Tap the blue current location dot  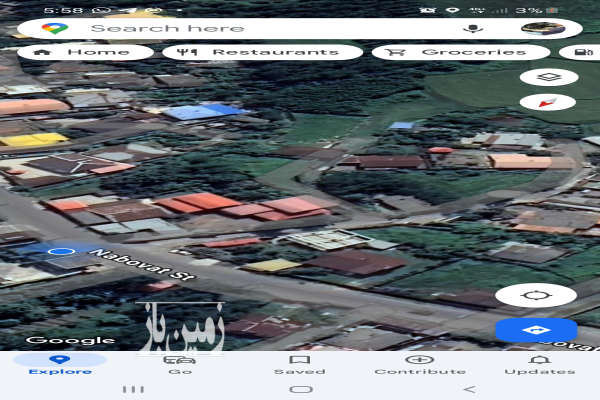62,252
